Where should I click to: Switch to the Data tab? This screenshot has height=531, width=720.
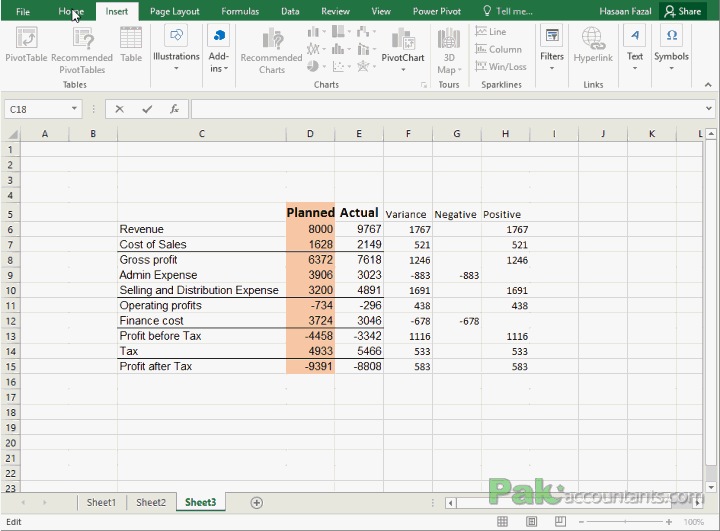point(290,11)
